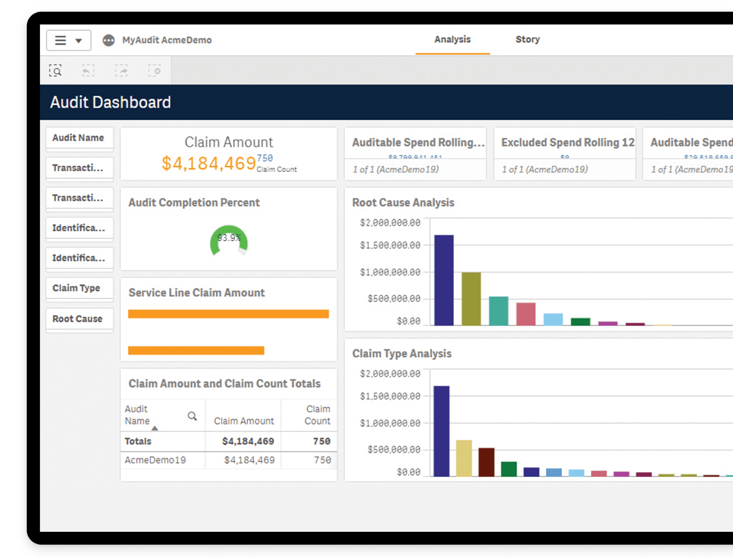
Task: Open the Root Cause filter
Action: click(x=80, y=320)
